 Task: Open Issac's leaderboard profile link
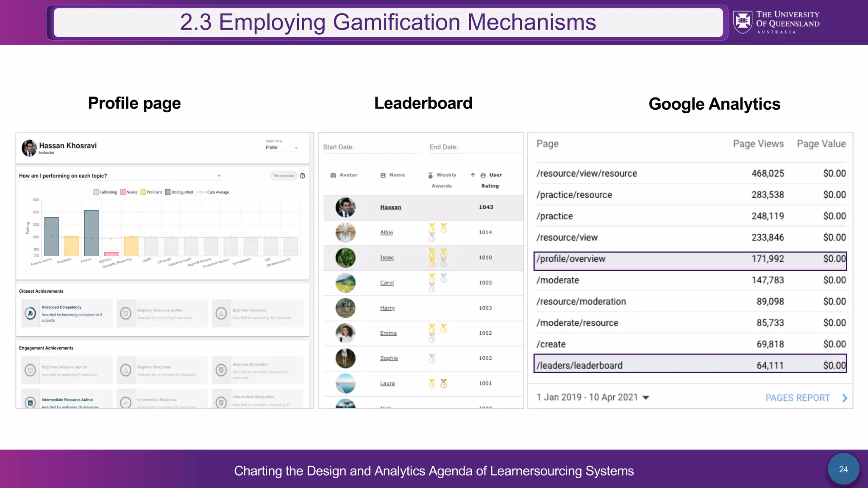tap(387, 258)
